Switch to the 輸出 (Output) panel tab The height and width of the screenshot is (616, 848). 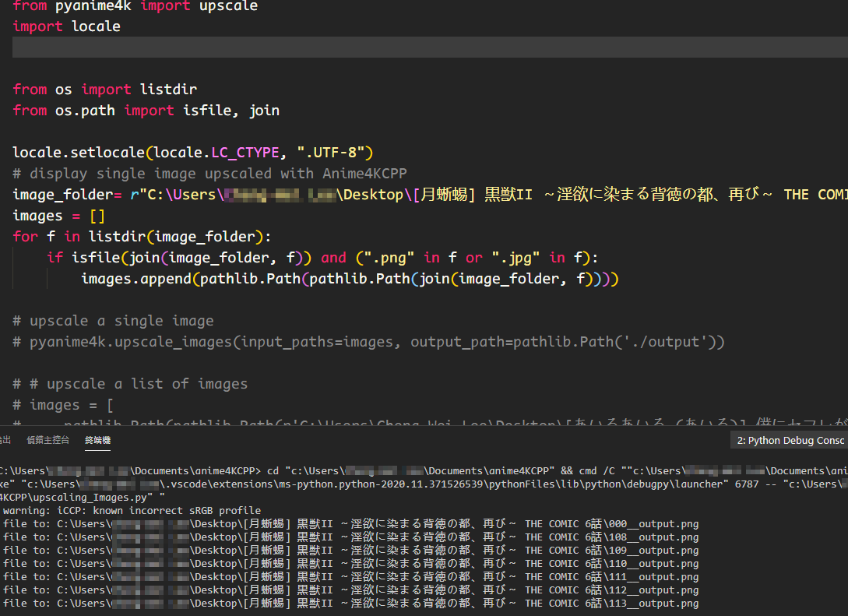tap(6, 440)
